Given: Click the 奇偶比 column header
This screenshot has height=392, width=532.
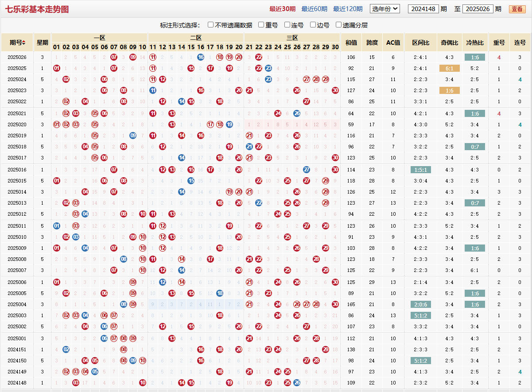Looking at the screenshot, I should 450,43.
